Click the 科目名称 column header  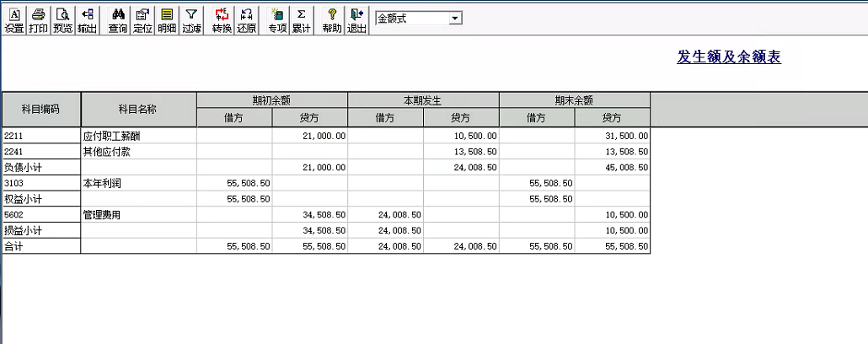click(138, 110)
